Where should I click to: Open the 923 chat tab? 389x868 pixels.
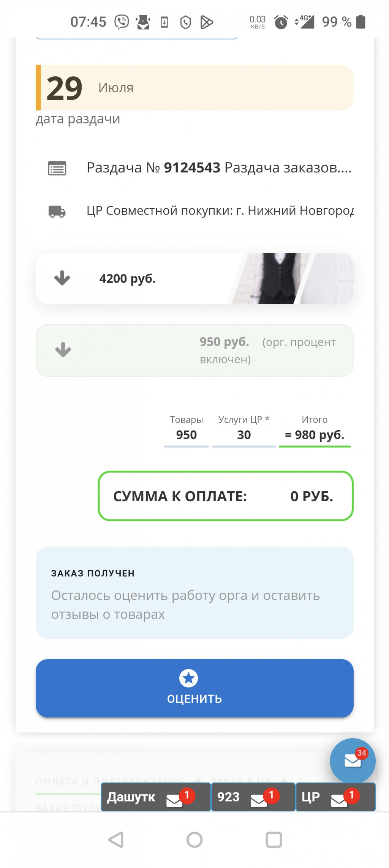click(253, 797)
